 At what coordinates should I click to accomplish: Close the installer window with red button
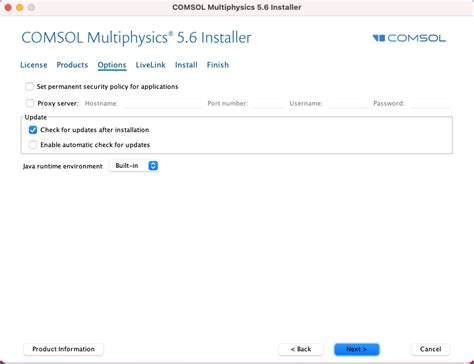pyautogui.click(x=8, y=7)
